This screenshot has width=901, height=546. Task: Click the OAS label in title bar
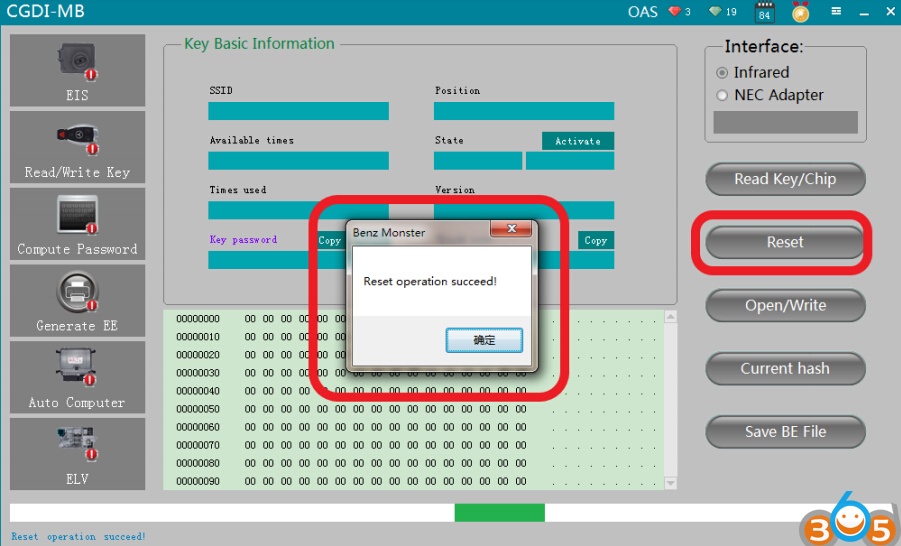coord(642,11)
